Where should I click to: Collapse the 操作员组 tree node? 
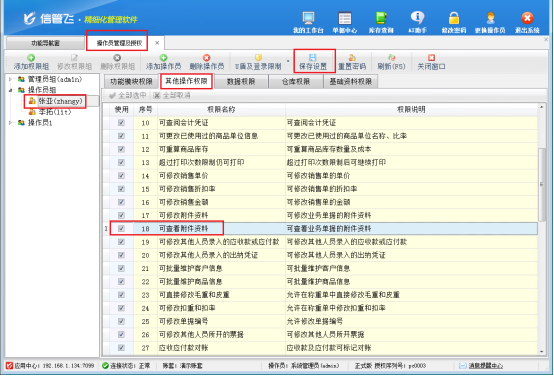point(11,90)
